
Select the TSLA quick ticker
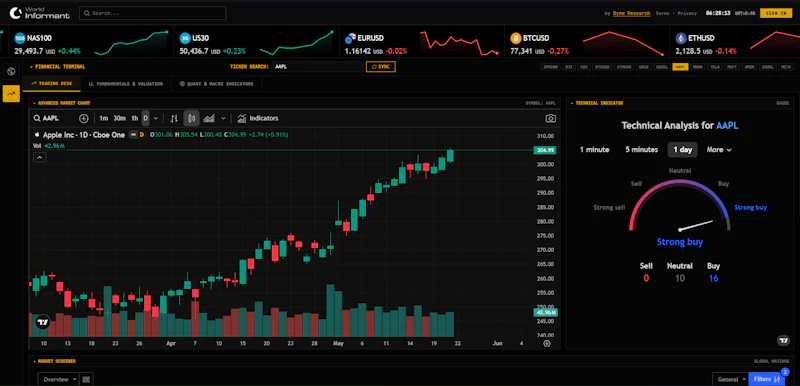[715, 67]
